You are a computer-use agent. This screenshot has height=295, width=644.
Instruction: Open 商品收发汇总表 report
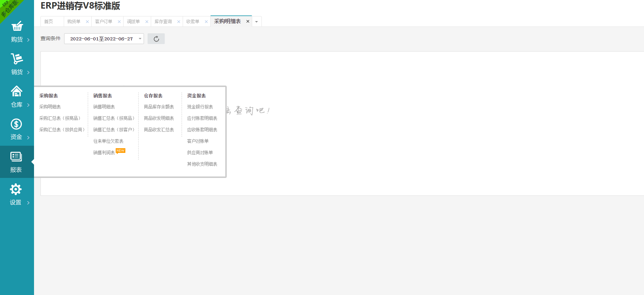coord(159,130)
